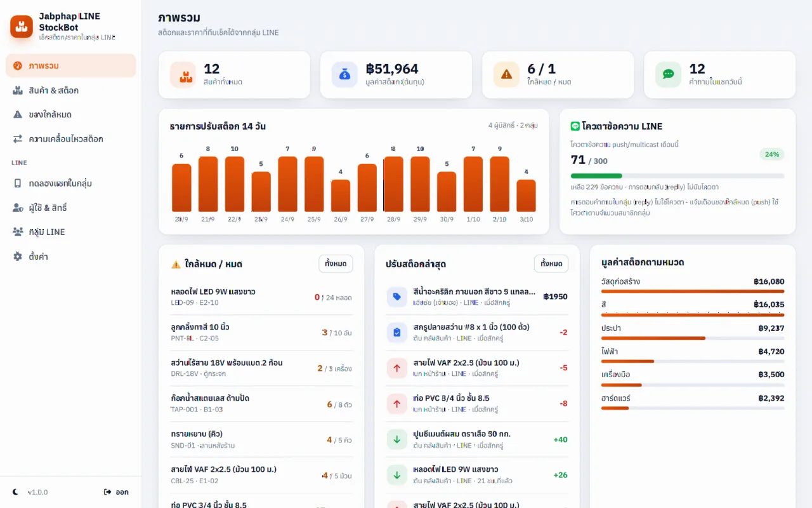Select the phone icon for ทดลองแชทในกลุ่ม

coord(18,184)
